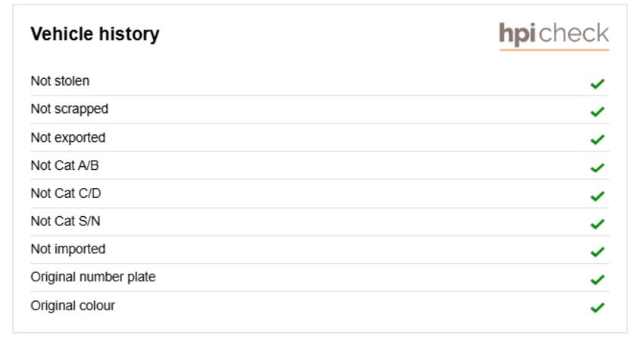Image resolution: width=644 pixels, height=339 pixels.
Task: Click the green checkmark beside Not stolen
Action: click(597, 83)
